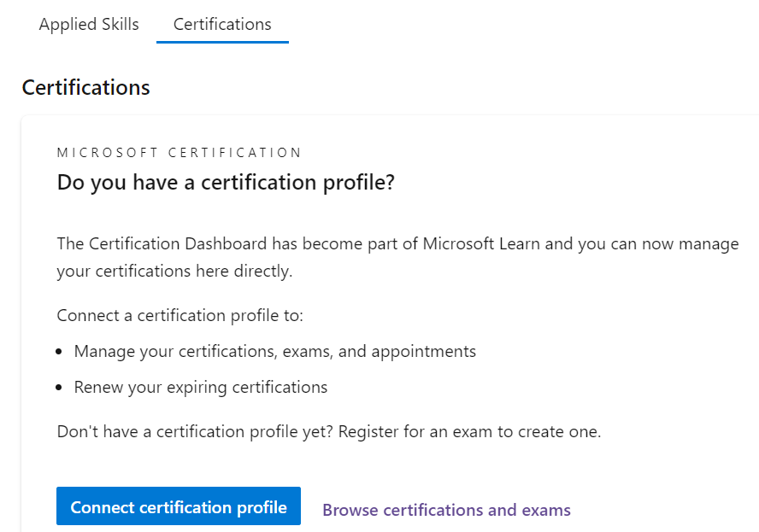Click the Certifications page heading
Screen dimensions: 759x532
click(85, 87)
